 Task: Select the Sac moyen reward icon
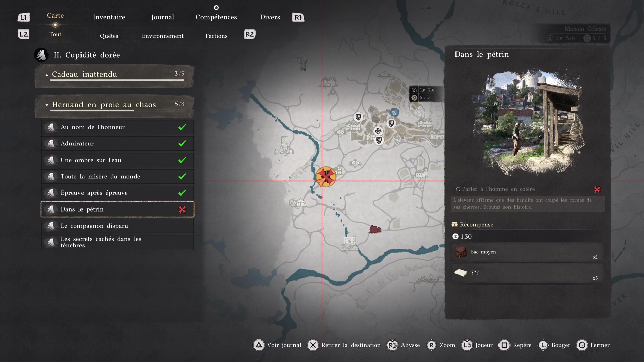[461, 252]
